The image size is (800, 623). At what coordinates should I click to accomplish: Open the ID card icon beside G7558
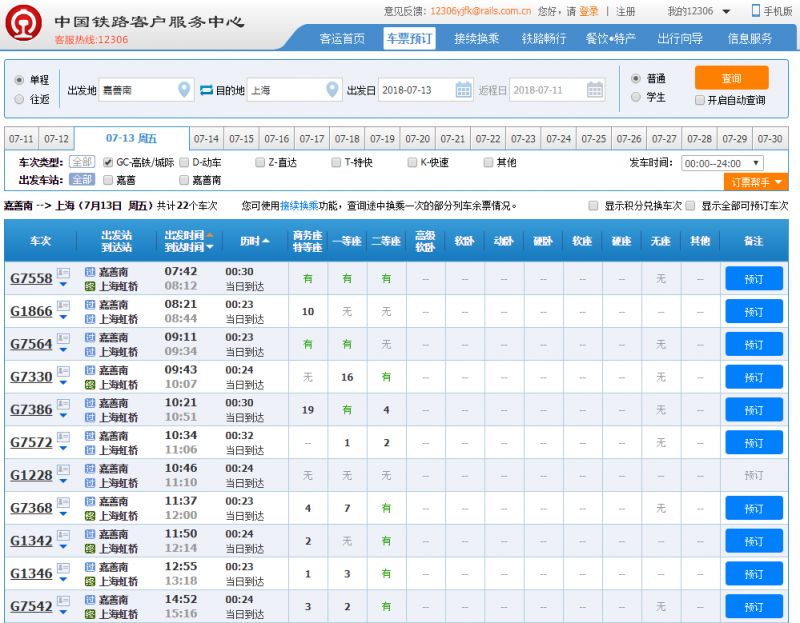point(63,272)
